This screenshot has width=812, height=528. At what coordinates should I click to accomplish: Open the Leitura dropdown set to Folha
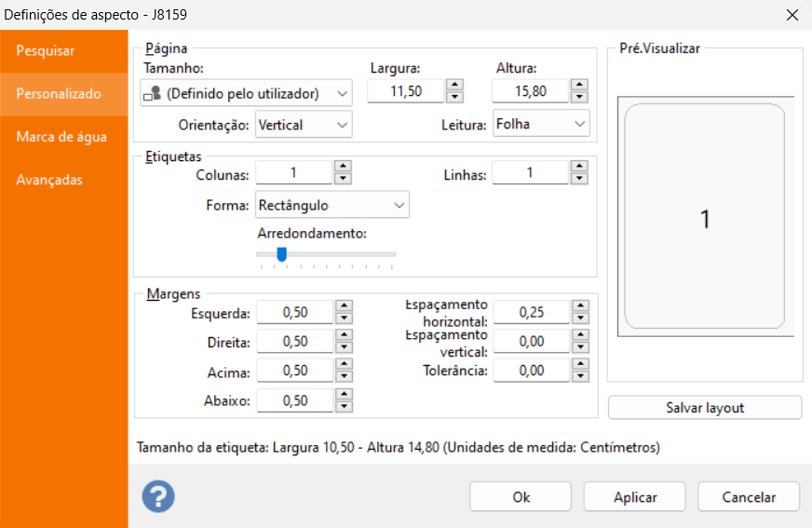(541, 124)
